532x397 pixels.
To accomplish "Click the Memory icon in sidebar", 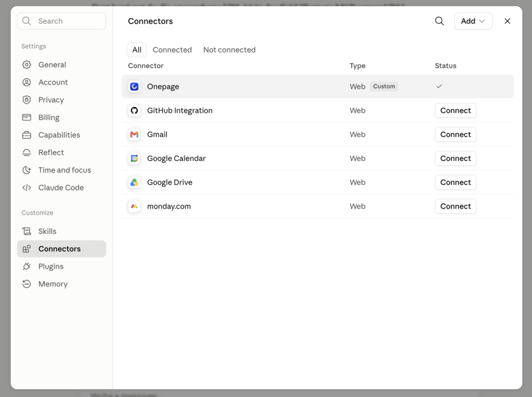I will click(x=26, y=284).
